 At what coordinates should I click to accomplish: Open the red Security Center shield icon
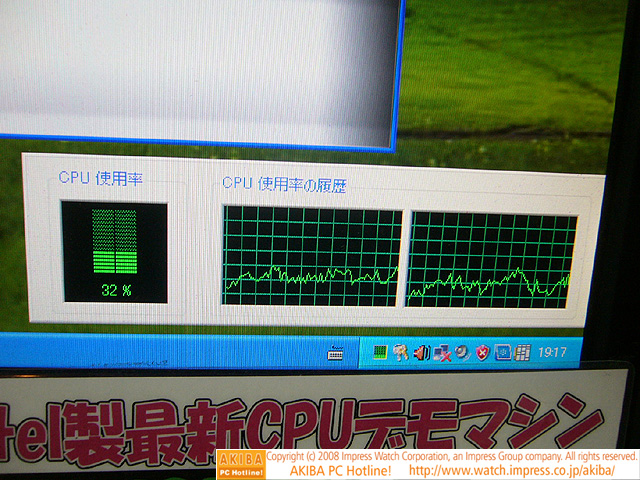click(482, 351)
